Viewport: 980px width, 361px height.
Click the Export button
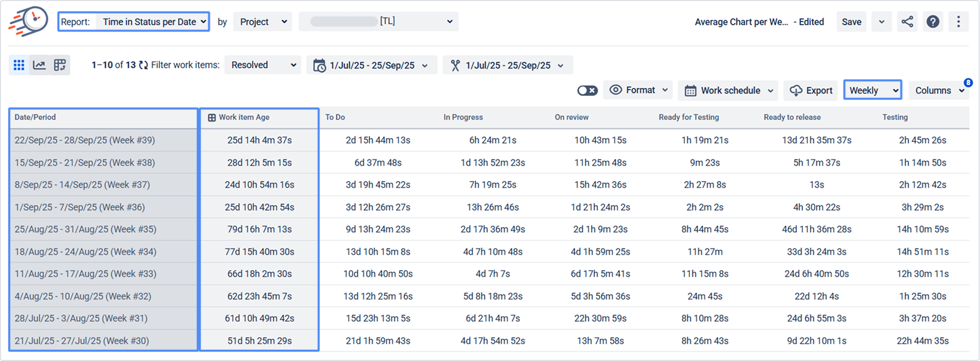coord(811,90)
